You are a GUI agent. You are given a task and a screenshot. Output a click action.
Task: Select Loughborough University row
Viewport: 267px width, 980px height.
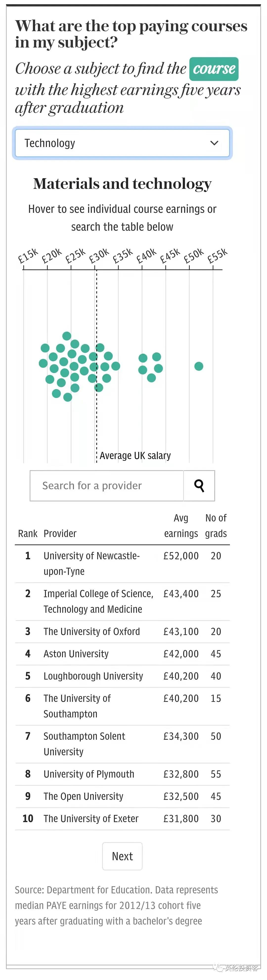coord(122,676)
